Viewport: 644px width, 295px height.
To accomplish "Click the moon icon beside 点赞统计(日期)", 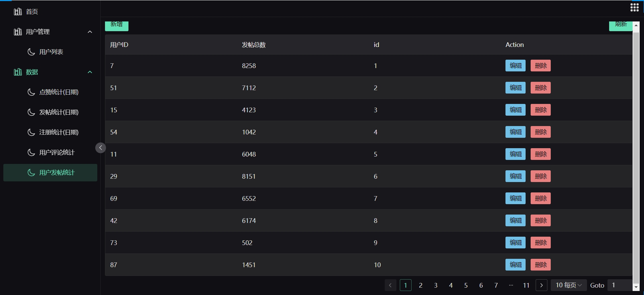I will pyautogui.click(x=31, y=92).
